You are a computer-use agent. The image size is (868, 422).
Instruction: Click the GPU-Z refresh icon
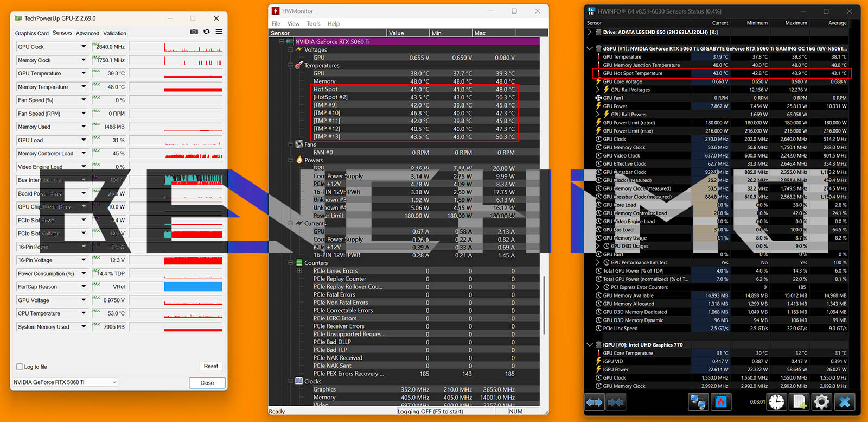coord(207,32)
